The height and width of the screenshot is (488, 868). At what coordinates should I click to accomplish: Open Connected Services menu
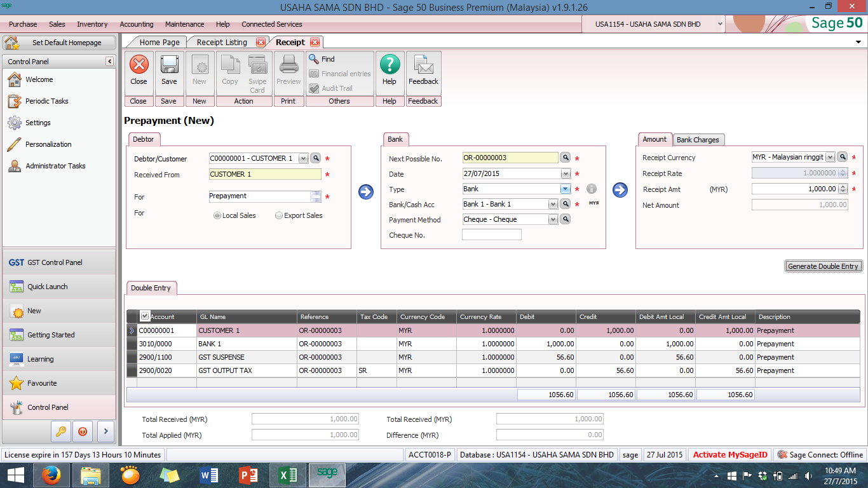[272, 24]
